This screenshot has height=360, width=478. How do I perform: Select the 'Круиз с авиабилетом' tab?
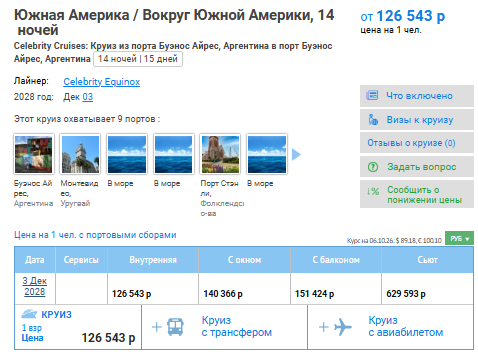[390, 327]
